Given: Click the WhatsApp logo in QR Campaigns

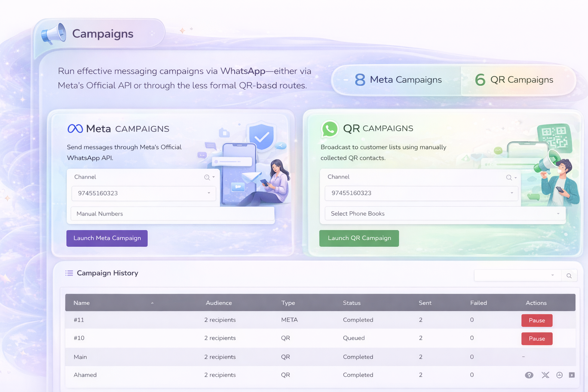Looking at the screenshot, I should pos(330,129).
